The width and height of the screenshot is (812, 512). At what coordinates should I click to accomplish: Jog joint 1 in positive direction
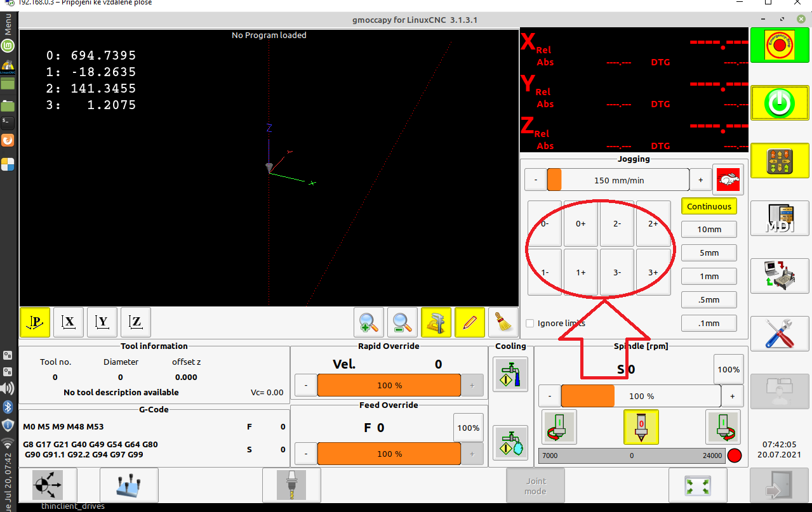(581, 272)
